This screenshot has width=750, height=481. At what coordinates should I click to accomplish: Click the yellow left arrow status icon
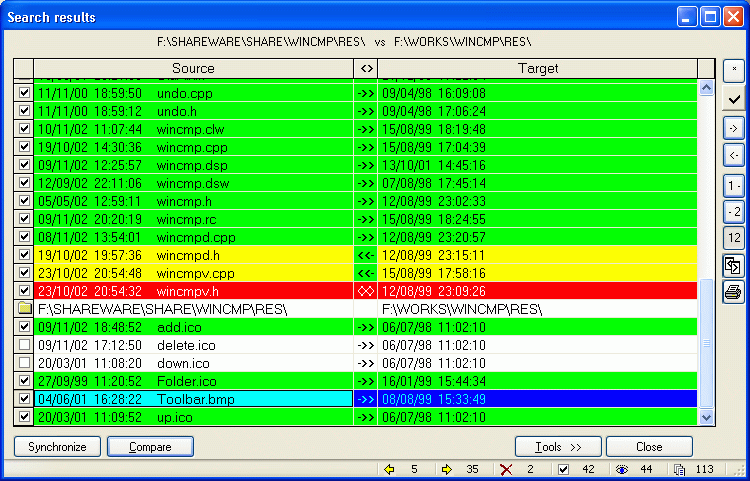point(389,470)
